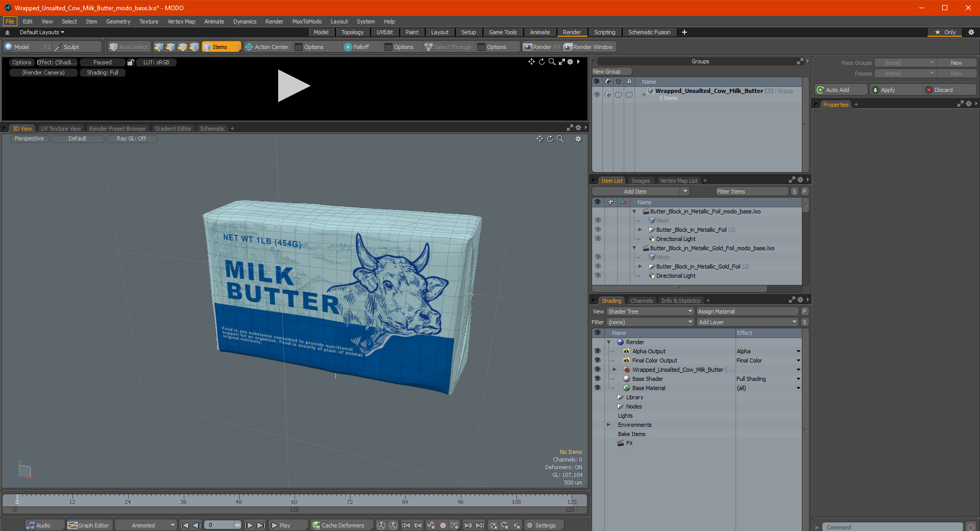Click layout gear icon near Only
980x531 pixels.
pyautogui.click(x=971, y=32)
